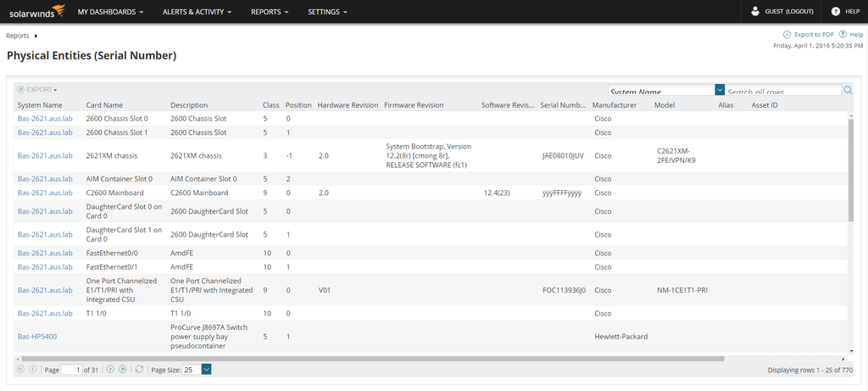The width and height of the screenshot is (868, 391).
Task: Expand the breadcrumb arrow after Reports
Action: coord(36,36)
